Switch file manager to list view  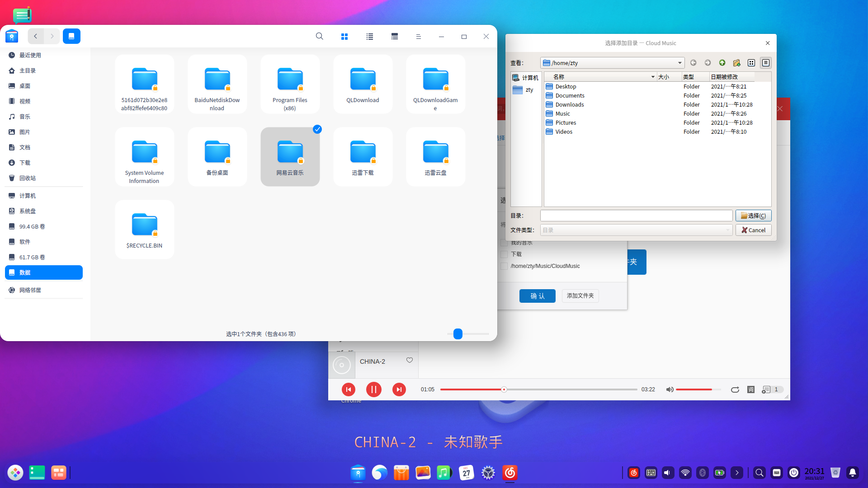(x=370, y=36)
